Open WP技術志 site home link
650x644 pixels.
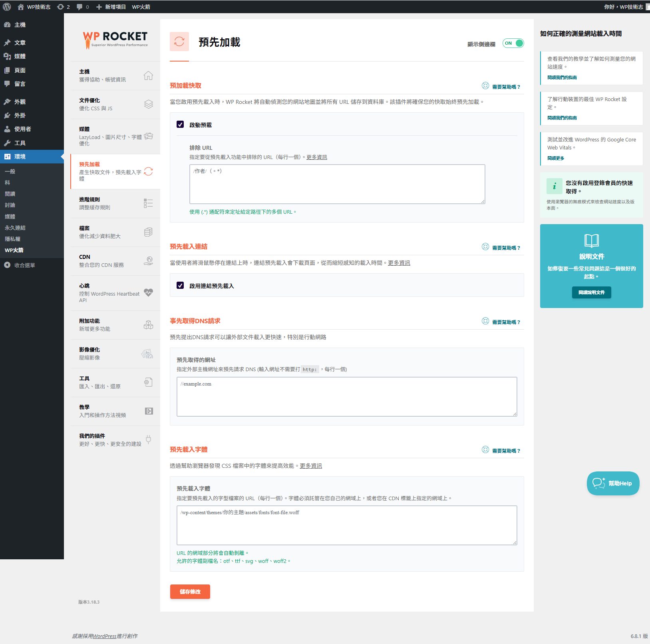point(34,7)
